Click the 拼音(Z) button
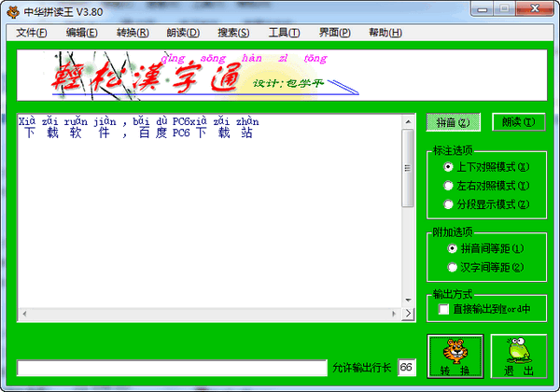This screenshot has height=392, width=560. point(454,122)
